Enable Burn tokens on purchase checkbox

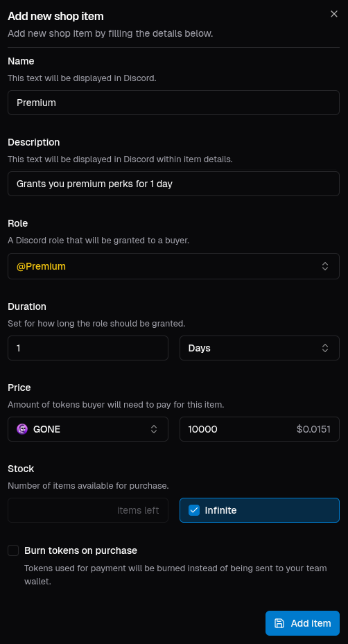coord(14,550)
